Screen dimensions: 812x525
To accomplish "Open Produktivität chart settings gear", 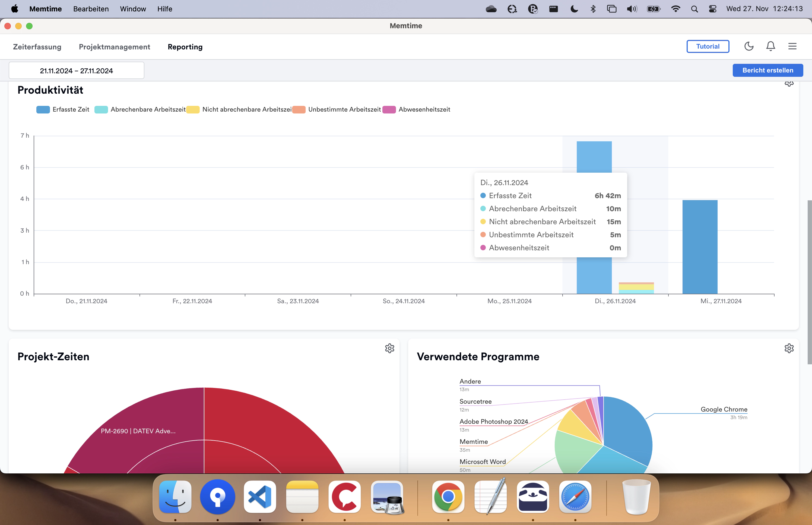I will click(x=789, y=84).
